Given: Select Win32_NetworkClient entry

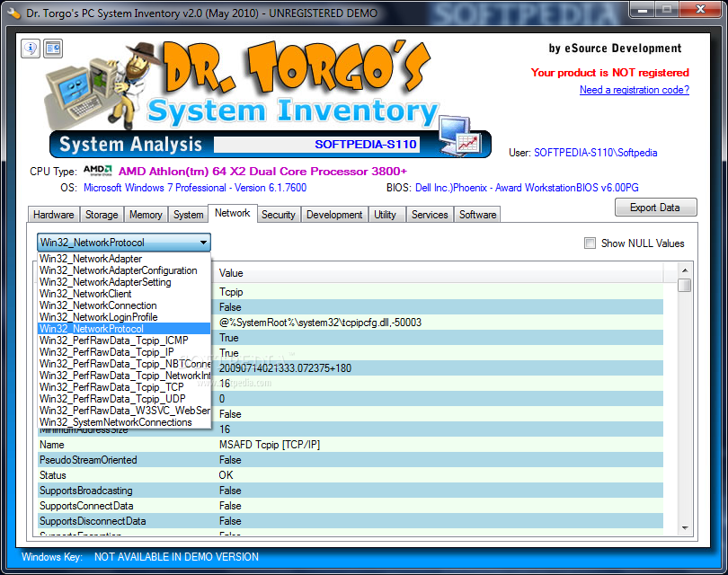Looking at the screenshot, I should point(123,293).
